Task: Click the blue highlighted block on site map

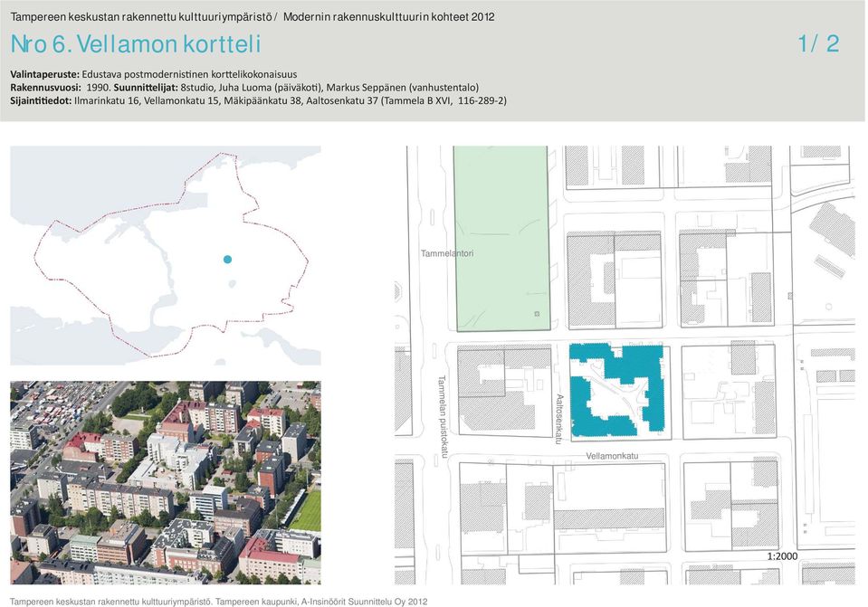Action: click(x=616, y=390)
